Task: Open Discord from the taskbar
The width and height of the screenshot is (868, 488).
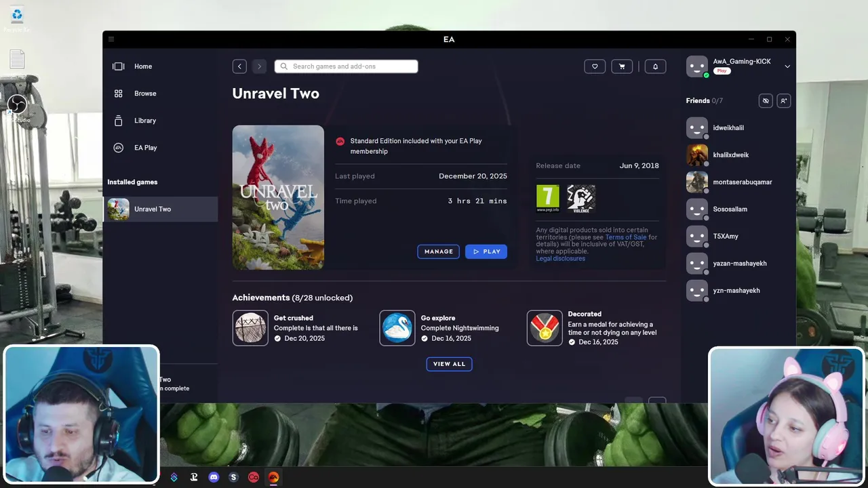Action: (214, 477)
